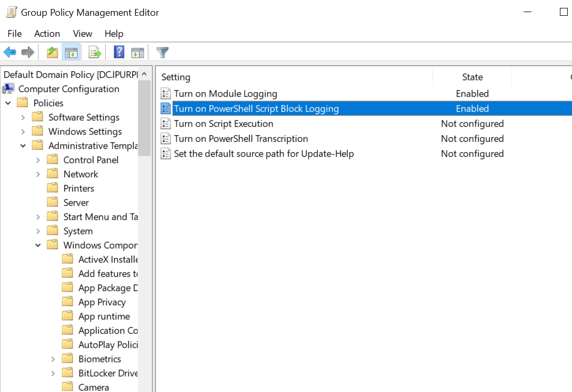This screenshot has height=392, width=572.
Task: Select the App Privacy folder
Action: click(x=102, y=303)
